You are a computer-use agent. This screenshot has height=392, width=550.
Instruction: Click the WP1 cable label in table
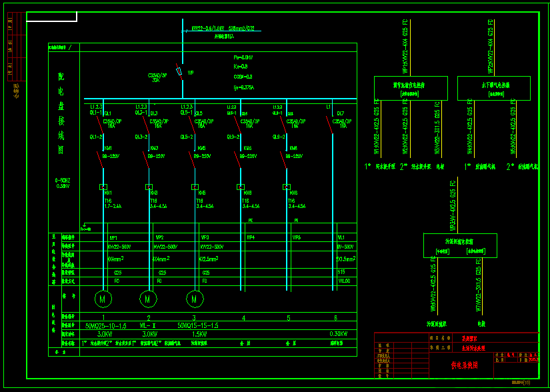click(x=113, y=238)
